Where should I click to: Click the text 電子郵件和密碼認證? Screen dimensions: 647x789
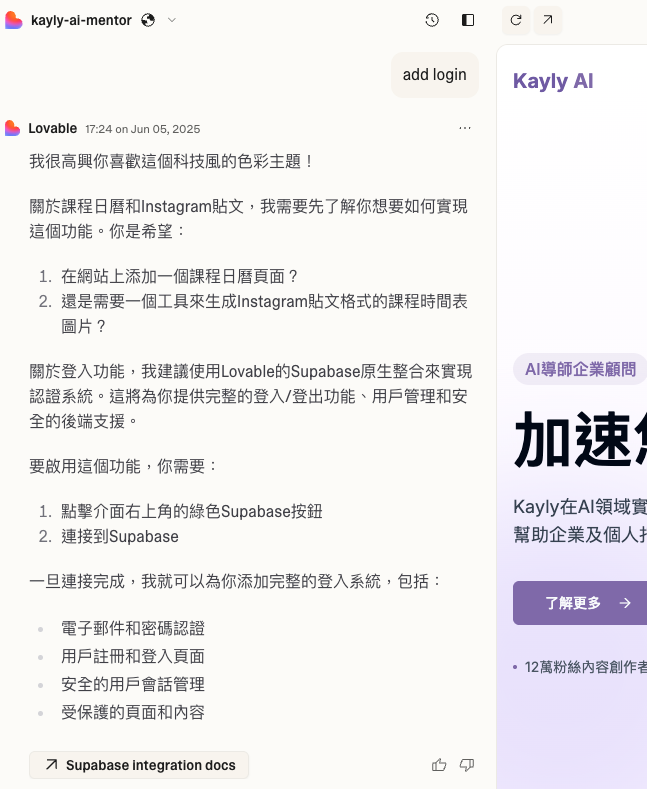(x=133, y=628)
